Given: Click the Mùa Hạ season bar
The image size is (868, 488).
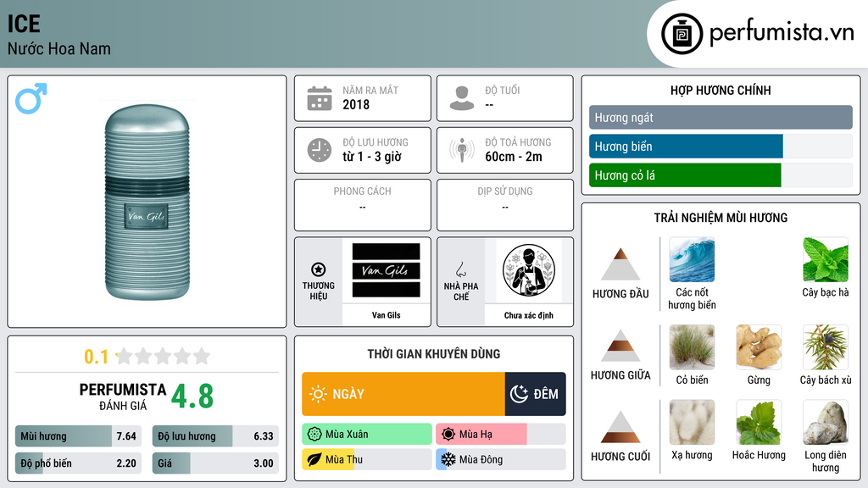Looking at the screenshot, I should [501, 435].
